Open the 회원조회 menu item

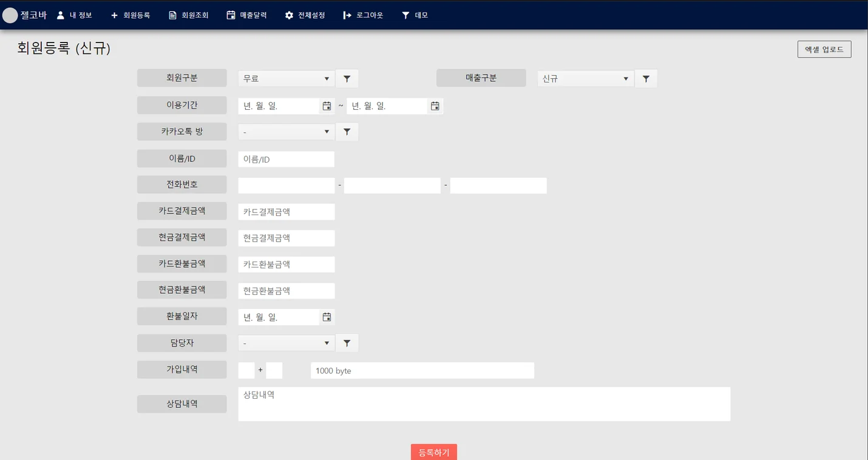pyautogui.click(x=188, y=15)
